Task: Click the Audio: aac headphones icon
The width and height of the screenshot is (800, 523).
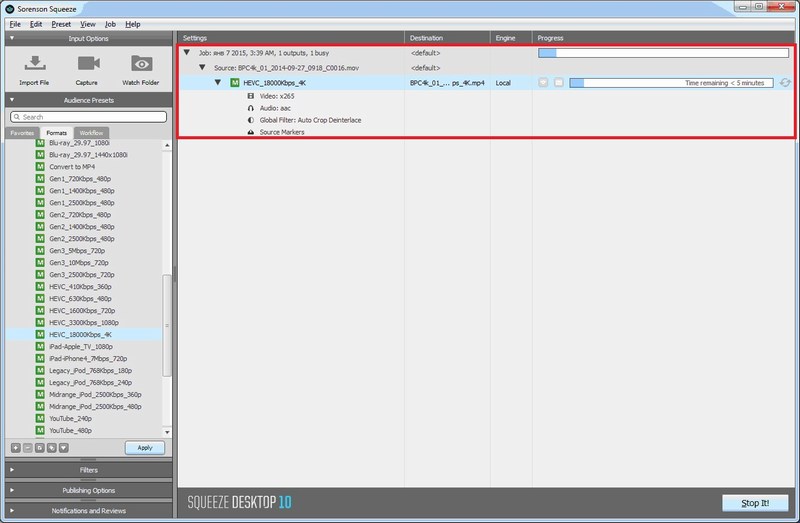Action: tap(251, 108)
